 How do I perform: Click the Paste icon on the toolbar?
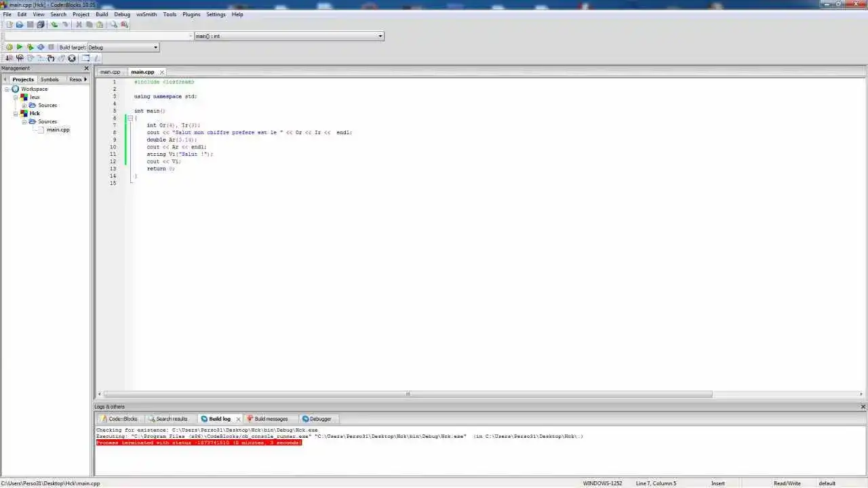pyautogui.click(x=100, y=24)
